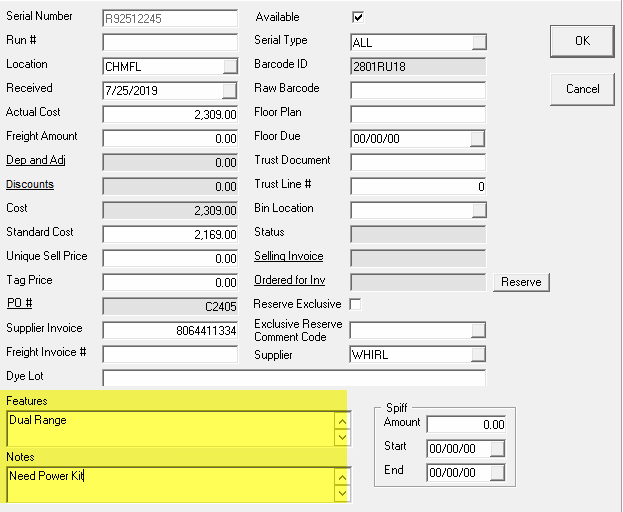623x512 pixels.
Task: Click the Floor Plan field
Action: click(418, 114)
